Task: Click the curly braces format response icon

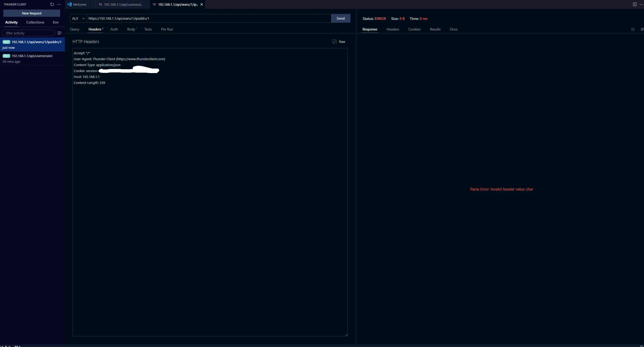Action: click(633, 29)
